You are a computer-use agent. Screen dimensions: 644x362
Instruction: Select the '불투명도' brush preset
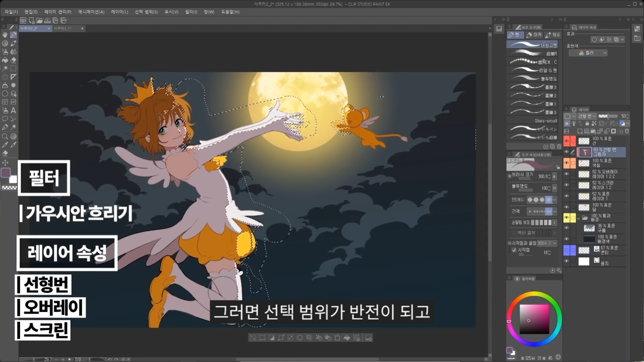(x=532, y=79)
